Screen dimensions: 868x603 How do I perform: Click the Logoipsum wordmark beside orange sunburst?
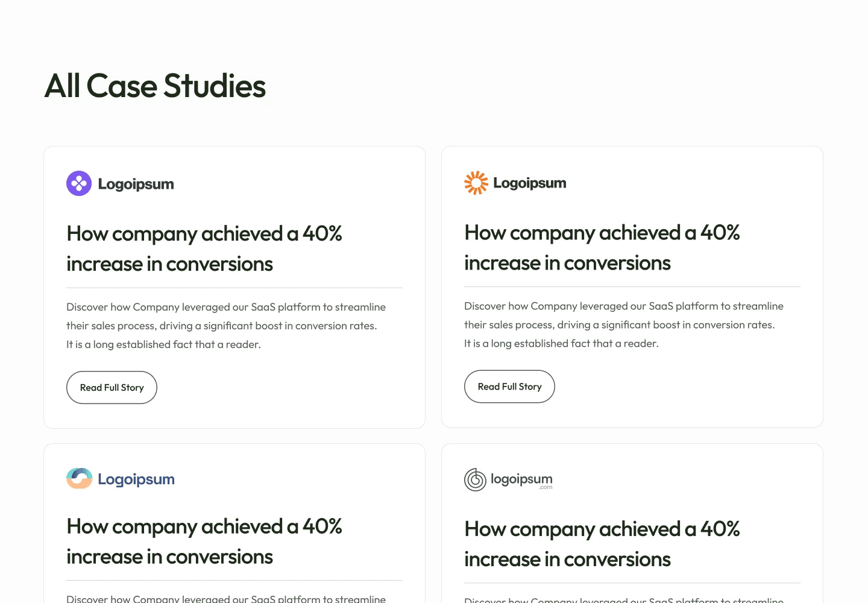coord(530,183)
